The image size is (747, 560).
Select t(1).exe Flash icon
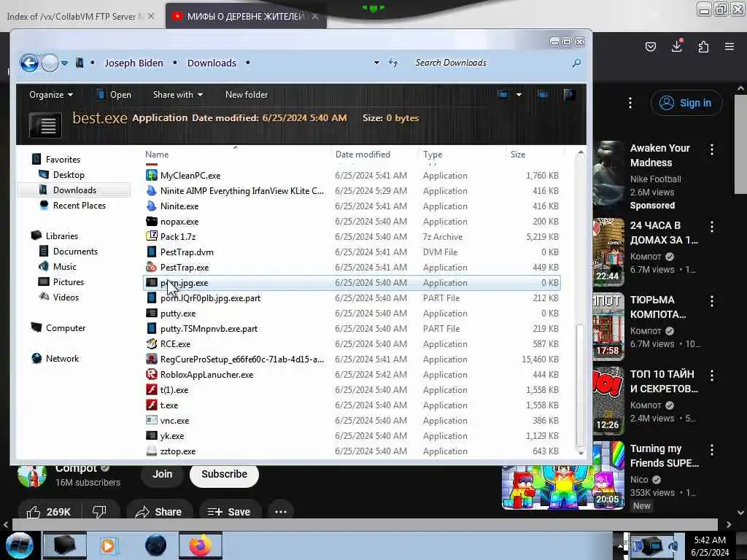(152, 389)
